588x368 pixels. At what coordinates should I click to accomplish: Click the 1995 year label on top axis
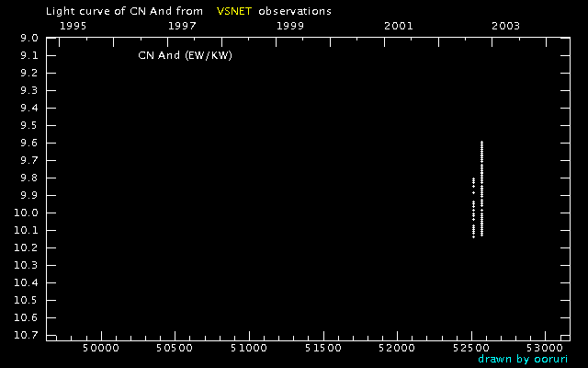73,25
